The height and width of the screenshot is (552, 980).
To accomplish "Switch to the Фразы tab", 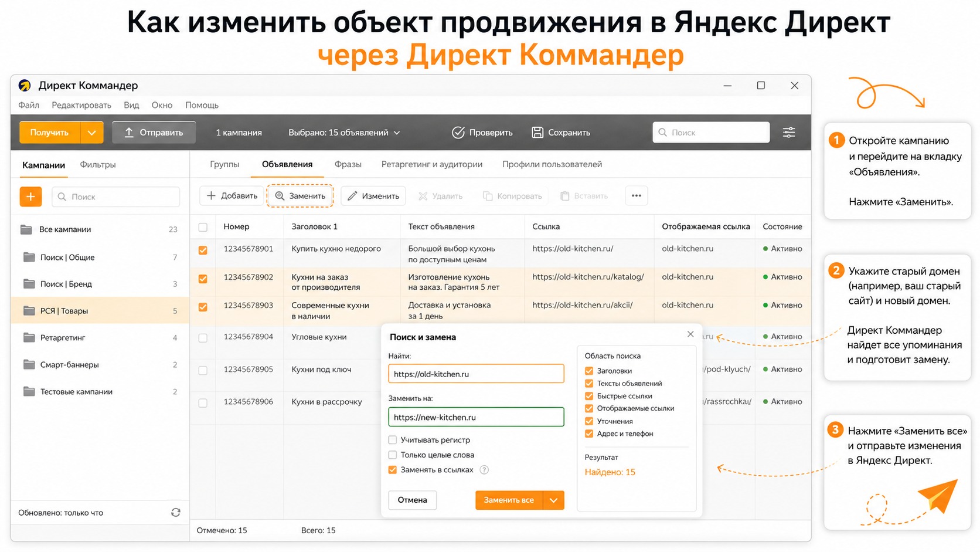I will [348, 164].
